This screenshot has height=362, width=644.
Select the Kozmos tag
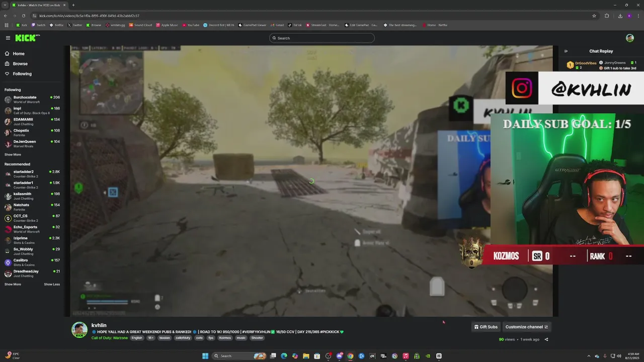225,338
